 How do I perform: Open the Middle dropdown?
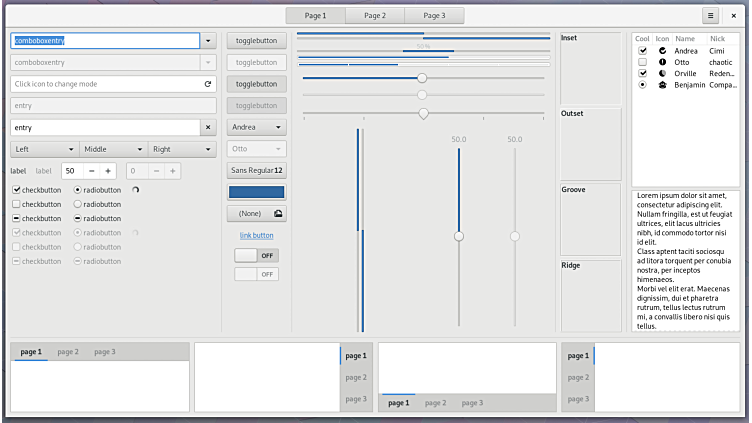click(x=114, y=149)
